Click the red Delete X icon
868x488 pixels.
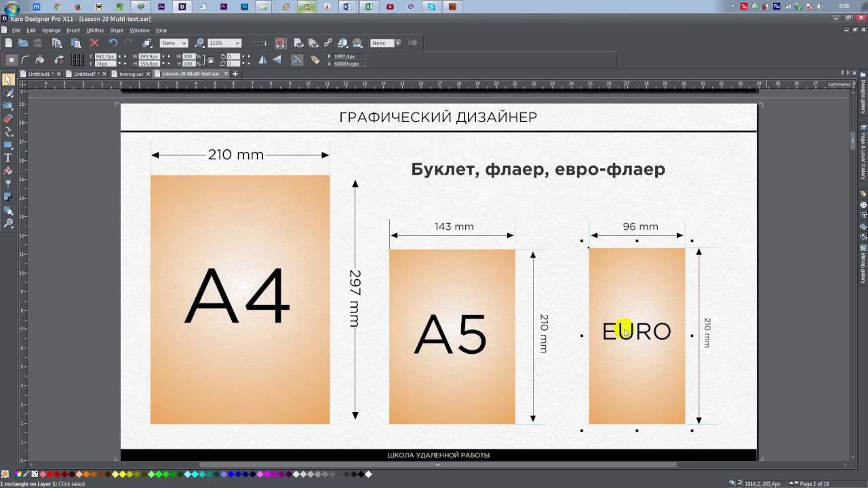point(94,43)
